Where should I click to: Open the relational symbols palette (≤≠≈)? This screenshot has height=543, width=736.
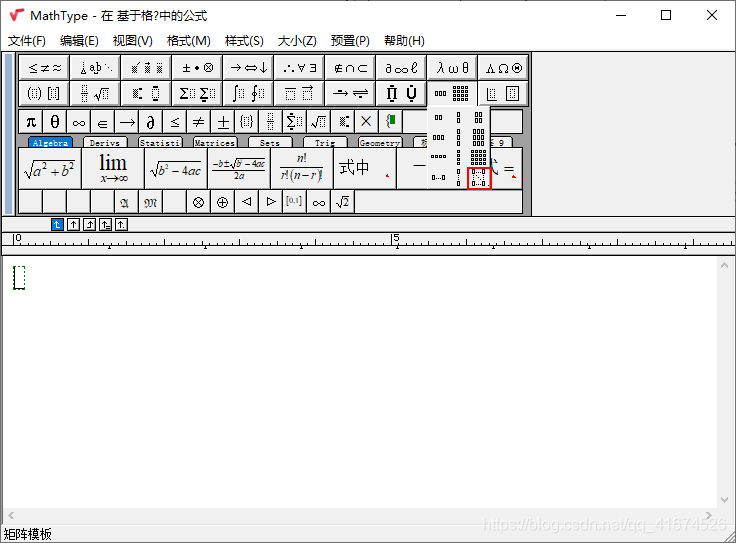pos(45,68)
